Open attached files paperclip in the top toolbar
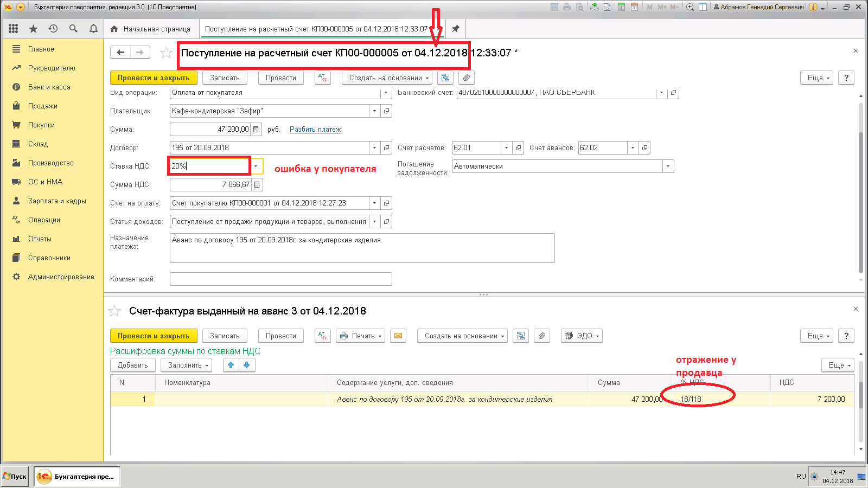868x488 pixels. [467, 78]
